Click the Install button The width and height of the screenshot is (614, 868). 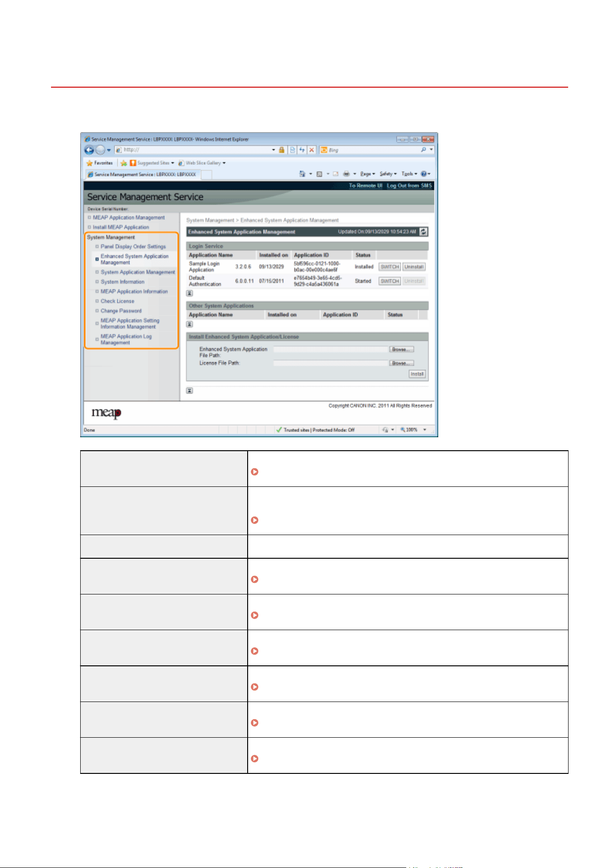[x=417, y=374]
